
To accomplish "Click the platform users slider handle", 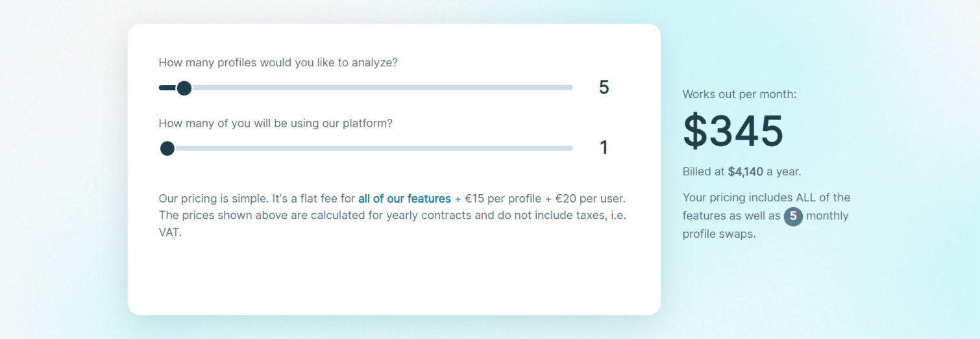I will tap(167, 148).
